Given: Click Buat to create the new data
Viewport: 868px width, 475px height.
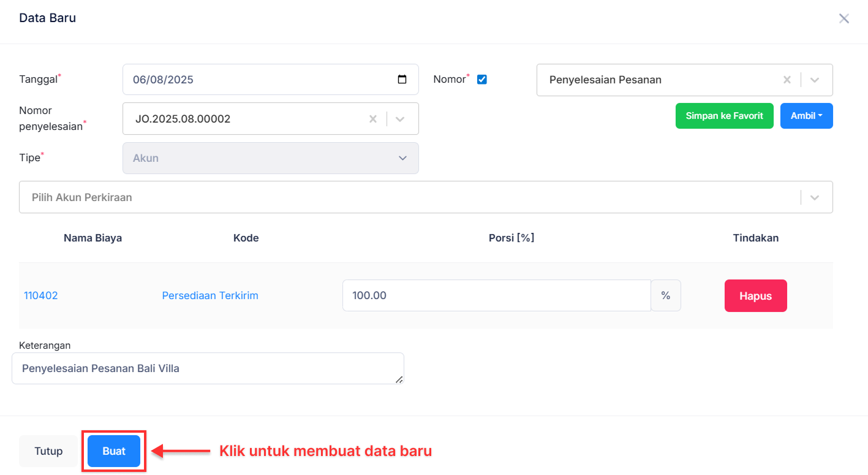Looking at the screenshot, I should pyautogui.click(x=113, y=450).
